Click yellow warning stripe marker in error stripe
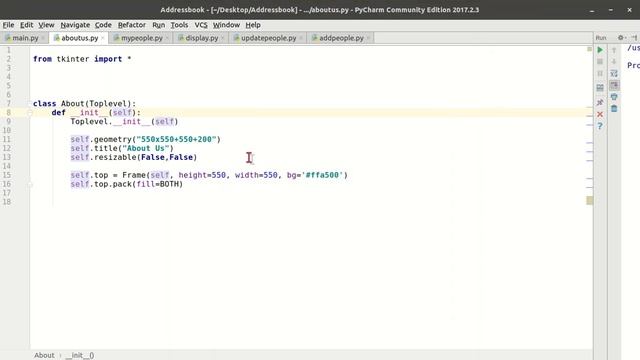This screenshot has height=360, width=640. [589, 200]
